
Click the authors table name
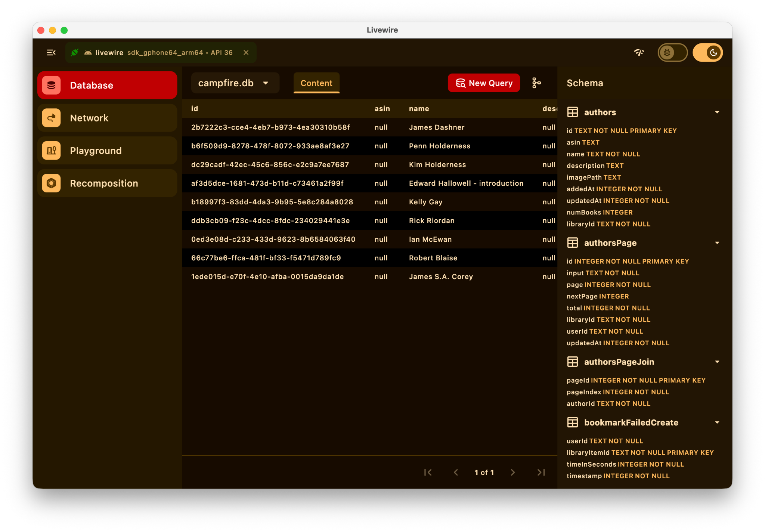(x=600, y=112)
